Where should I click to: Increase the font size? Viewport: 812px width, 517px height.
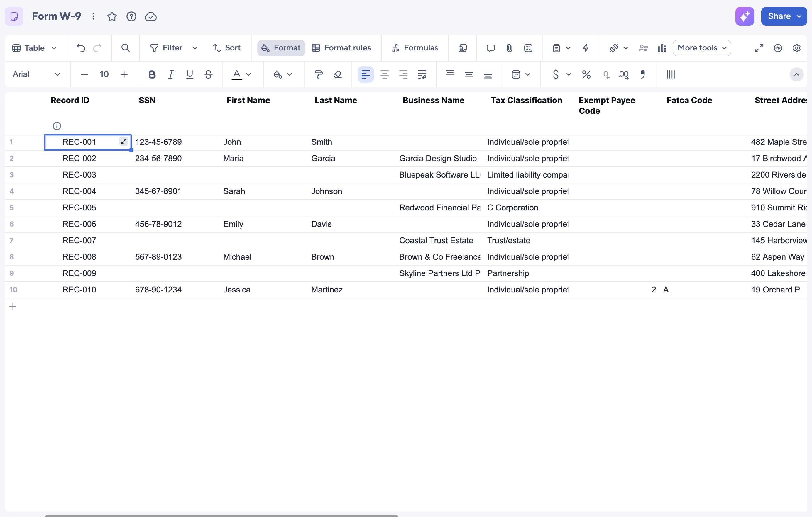[x=124, y=74]
